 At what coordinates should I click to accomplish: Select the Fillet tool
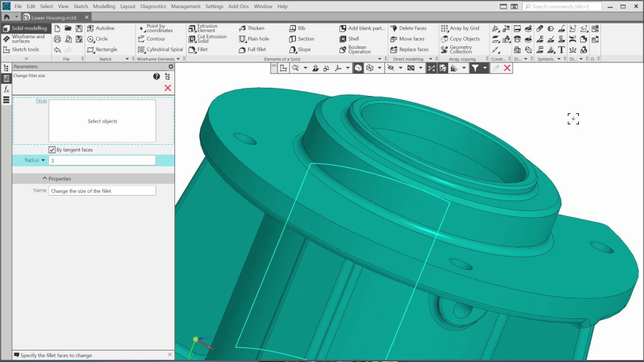[x=198, y=50]
